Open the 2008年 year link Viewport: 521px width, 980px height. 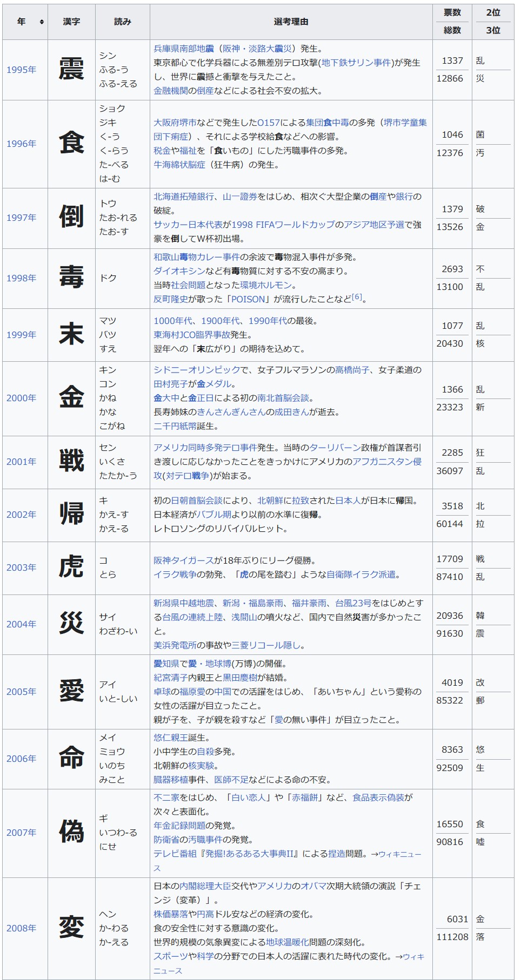22,928
